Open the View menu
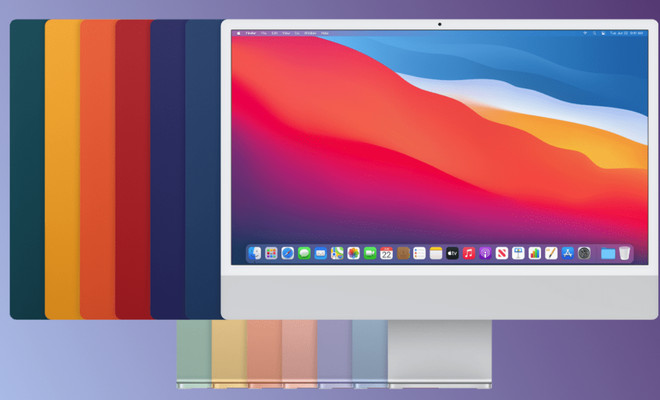This screenshot has width=660, height=400. tap(286, 33)
